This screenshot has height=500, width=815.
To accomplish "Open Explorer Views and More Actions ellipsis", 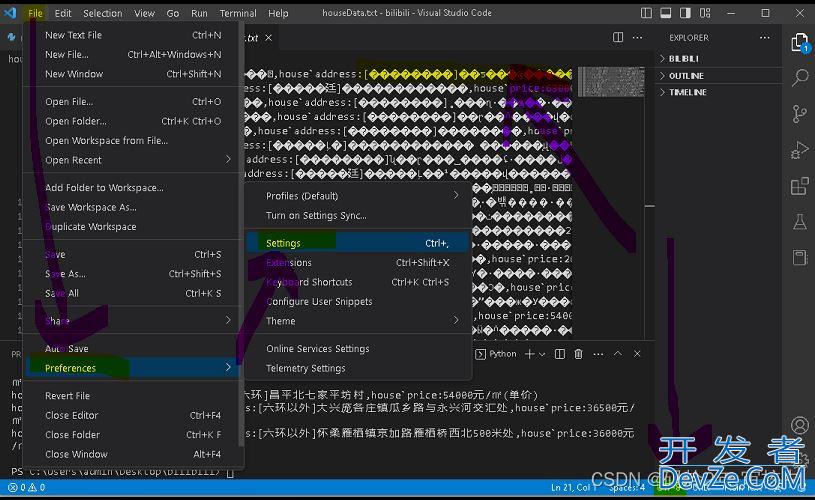I will point(765,37).
